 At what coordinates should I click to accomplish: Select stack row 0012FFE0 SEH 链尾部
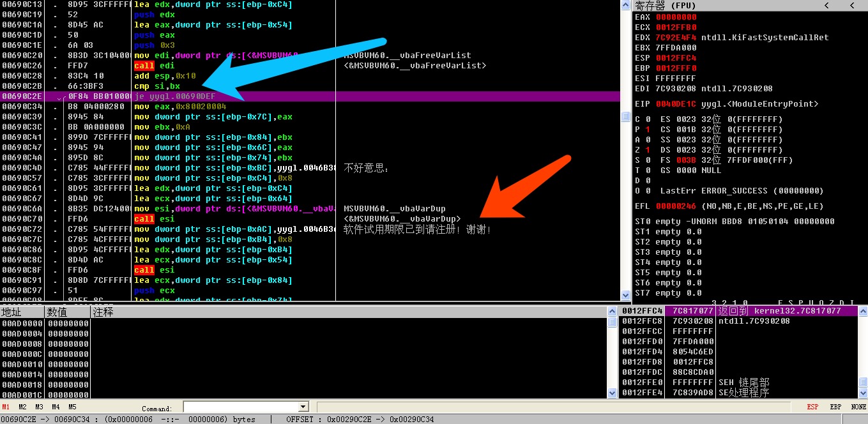740,382
